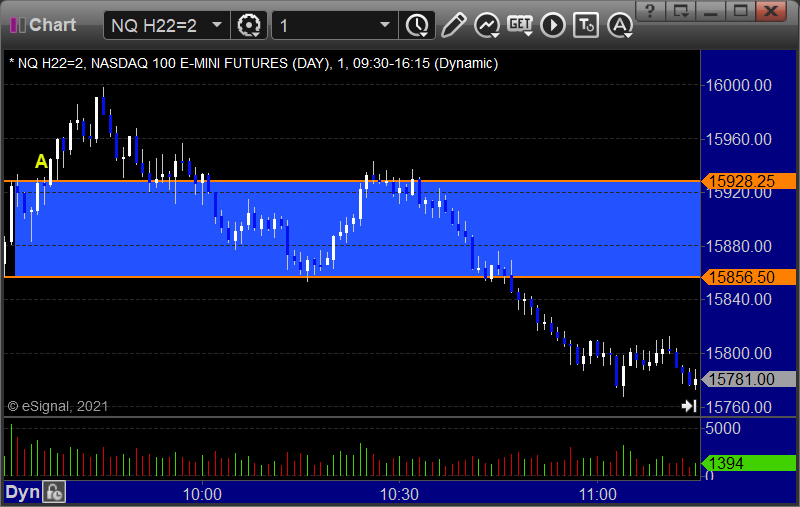Maximize the Chart window
The image size is (800, 507).
click(741, 10)
